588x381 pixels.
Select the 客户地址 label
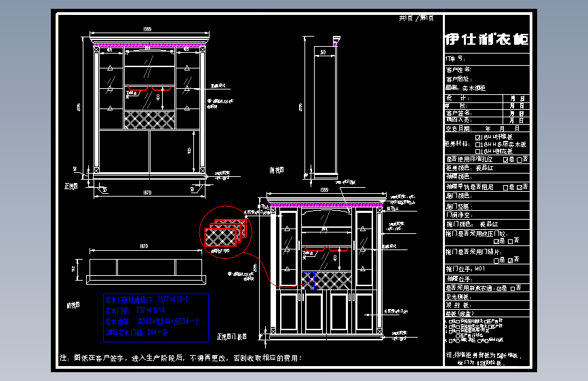coord(459,79)
